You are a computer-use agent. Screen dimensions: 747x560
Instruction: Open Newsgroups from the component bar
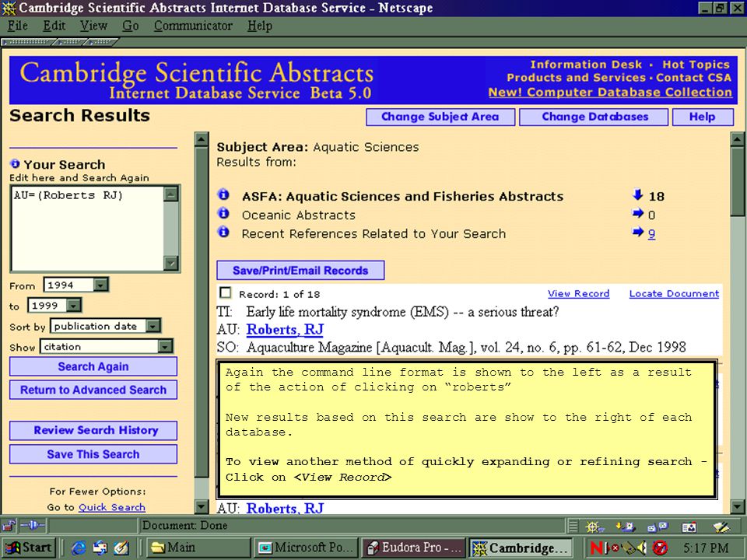coord(658,527)
